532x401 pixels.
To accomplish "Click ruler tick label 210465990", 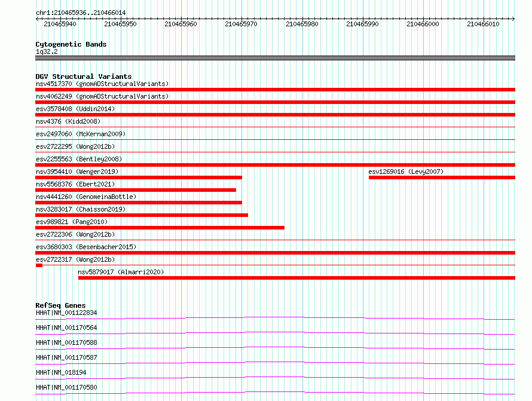I will pyautogui.click(x=362, y=24).
